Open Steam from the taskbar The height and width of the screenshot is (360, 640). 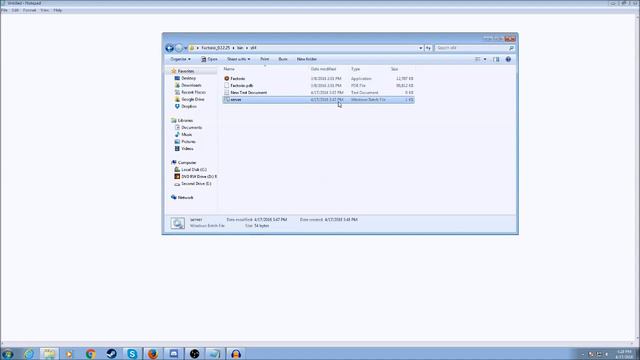[111, 354]
